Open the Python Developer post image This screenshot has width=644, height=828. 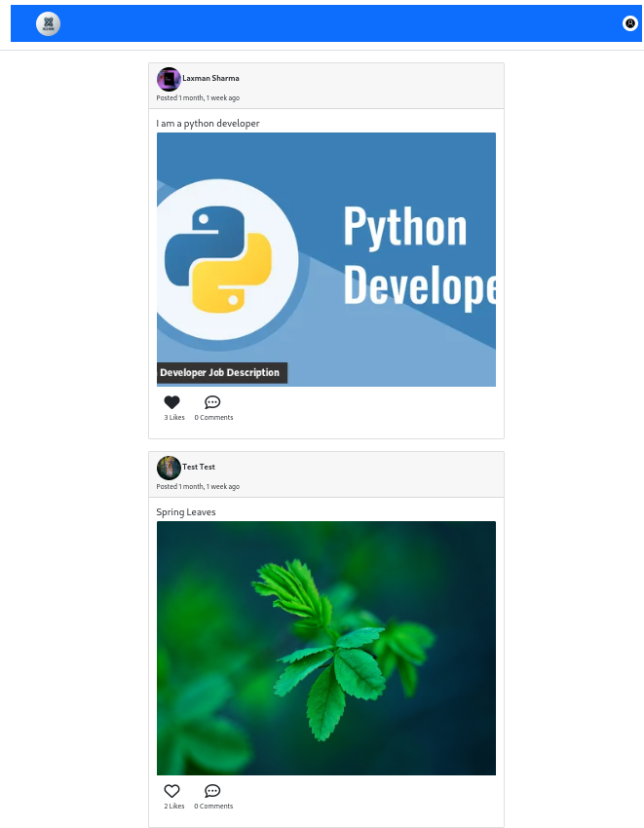pos(325,259)
